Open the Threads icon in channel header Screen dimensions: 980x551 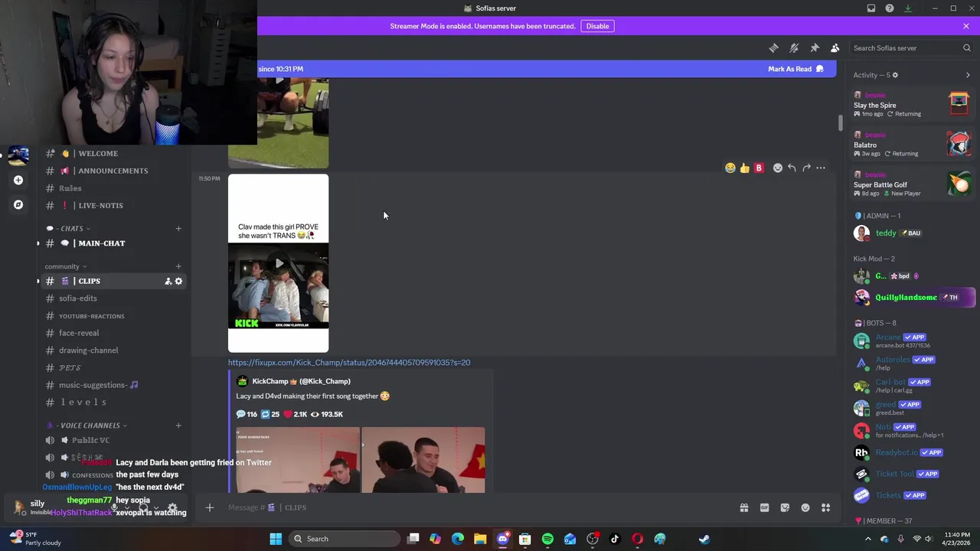click(x=773, y=47)
